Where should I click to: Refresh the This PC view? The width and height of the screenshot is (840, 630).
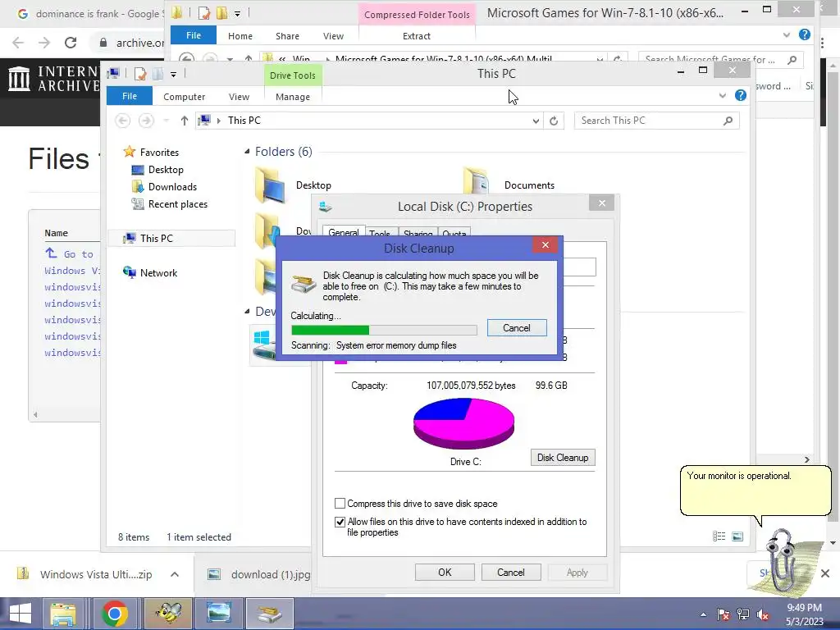[x=554, y=121]
